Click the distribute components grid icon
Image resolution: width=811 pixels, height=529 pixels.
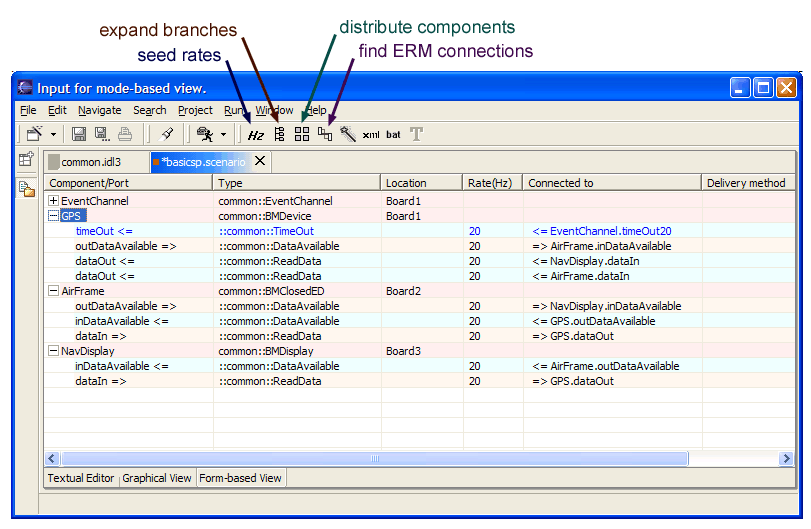pos(302,134)
